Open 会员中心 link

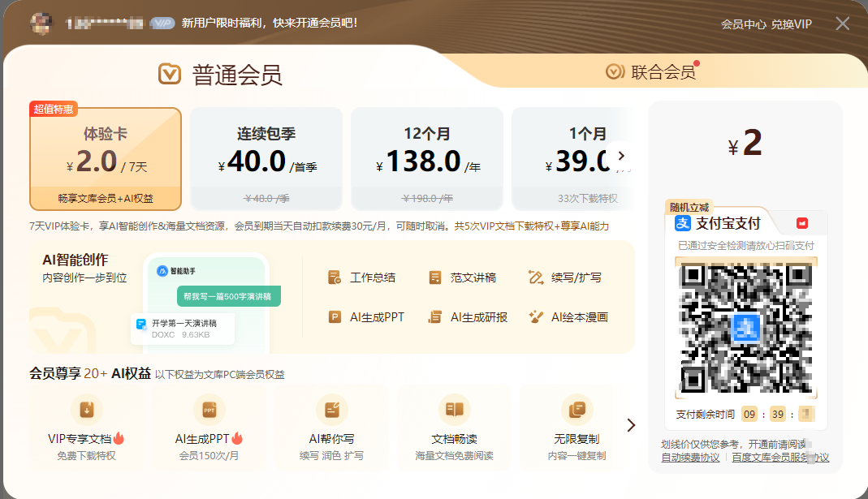coord(744,24)
